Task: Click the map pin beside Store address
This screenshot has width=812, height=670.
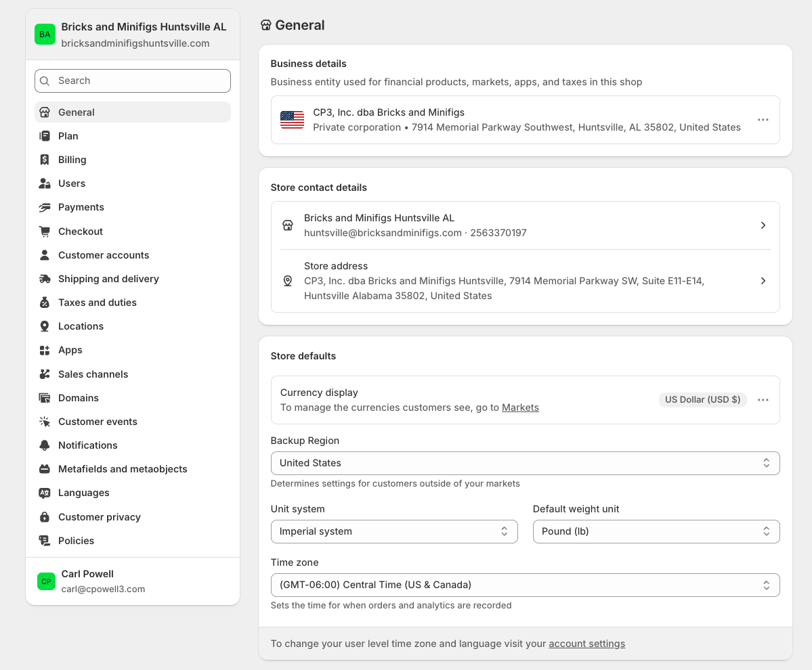Action: tap(288, 281)
